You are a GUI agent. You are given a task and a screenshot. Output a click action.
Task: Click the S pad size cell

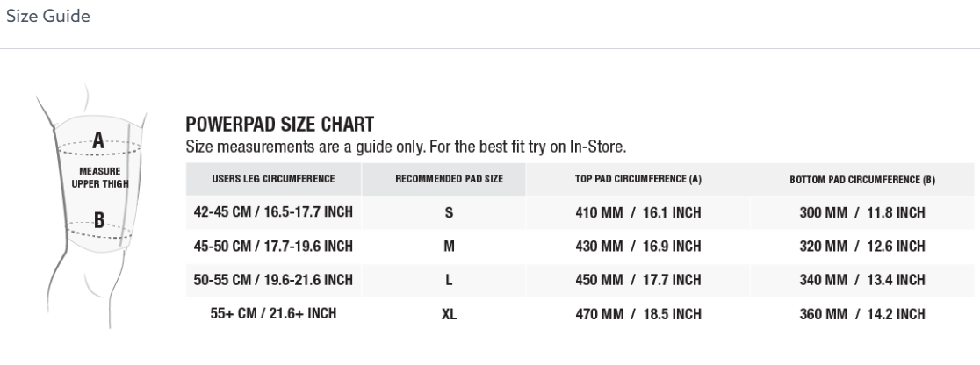449,212
